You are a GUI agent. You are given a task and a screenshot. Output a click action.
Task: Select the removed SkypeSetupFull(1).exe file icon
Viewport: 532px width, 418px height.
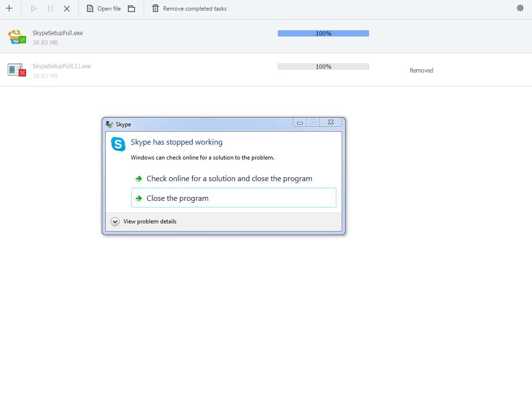17,70
